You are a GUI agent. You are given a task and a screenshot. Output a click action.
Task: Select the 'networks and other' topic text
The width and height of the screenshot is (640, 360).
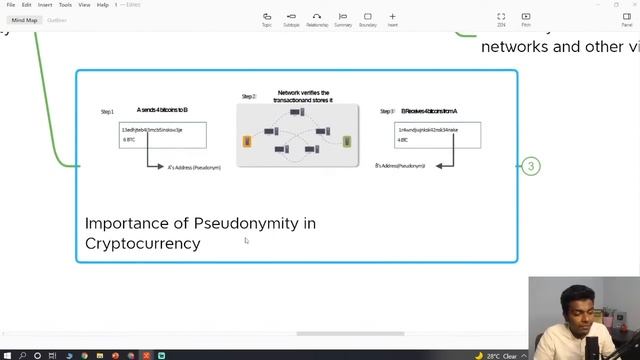[x=560, y=47]
